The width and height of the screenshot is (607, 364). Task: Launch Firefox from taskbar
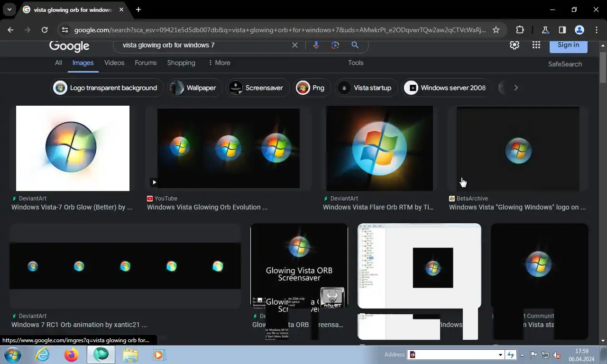tap(72, 355)
